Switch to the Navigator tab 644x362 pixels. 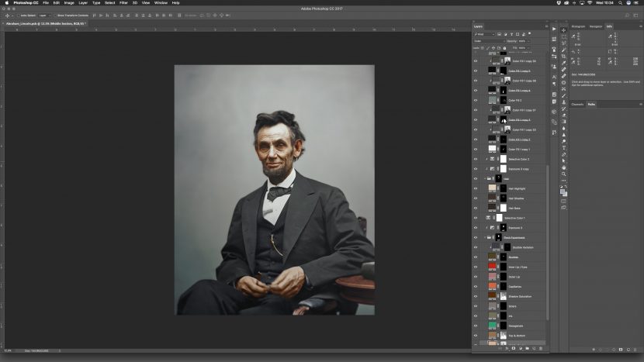(x=596, y=26)
